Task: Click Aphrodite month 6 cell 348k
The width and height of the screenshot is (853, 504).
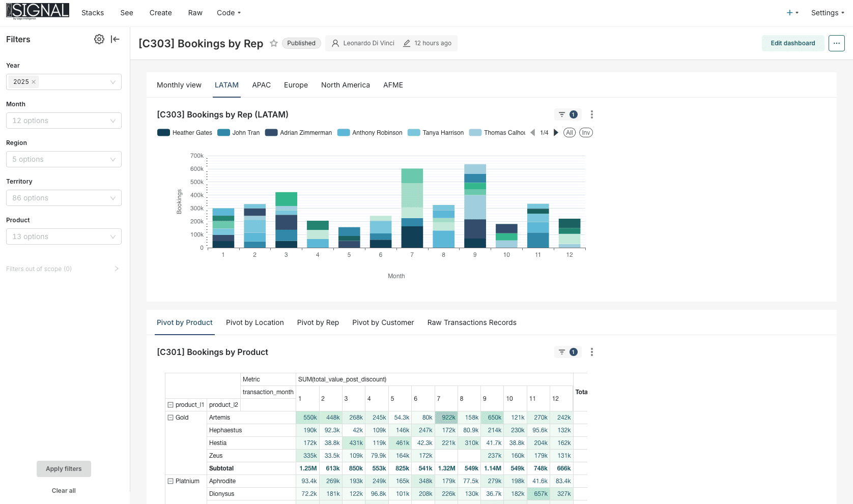Action: tap(423, 481)
